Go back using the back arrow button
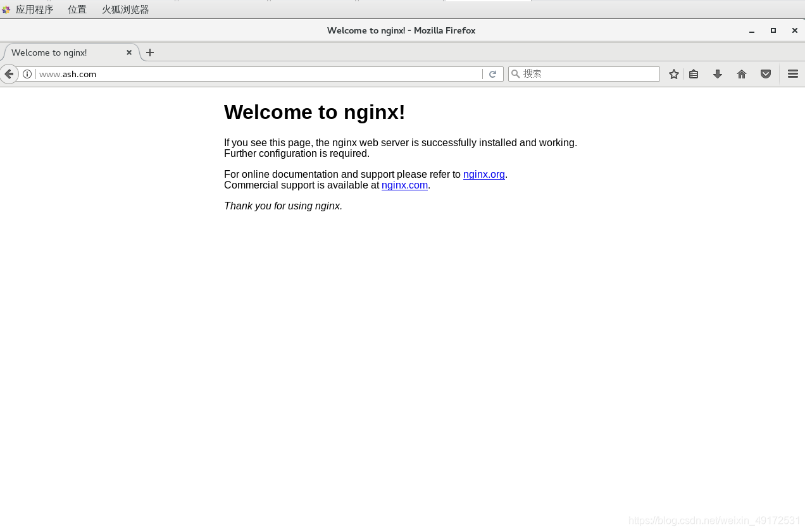The image size is (805, 532). 9,74
